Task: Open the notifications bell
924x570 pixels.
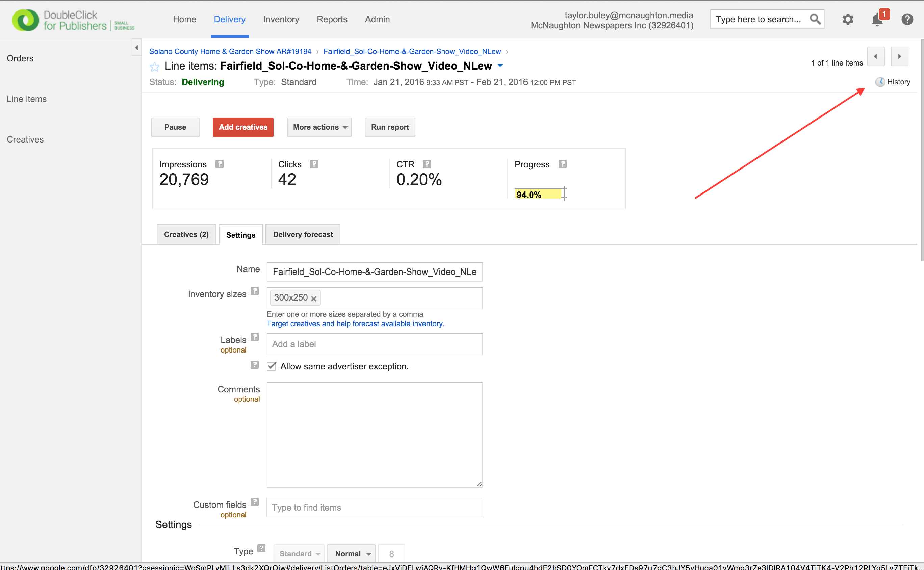Action: click(x=877, y=20)
